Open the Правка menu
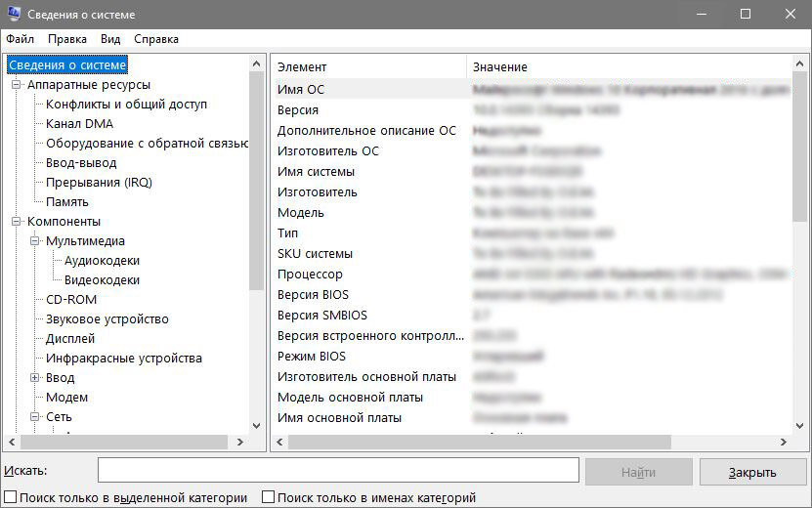This screenshot has width=812, height=508. (67, 39)
